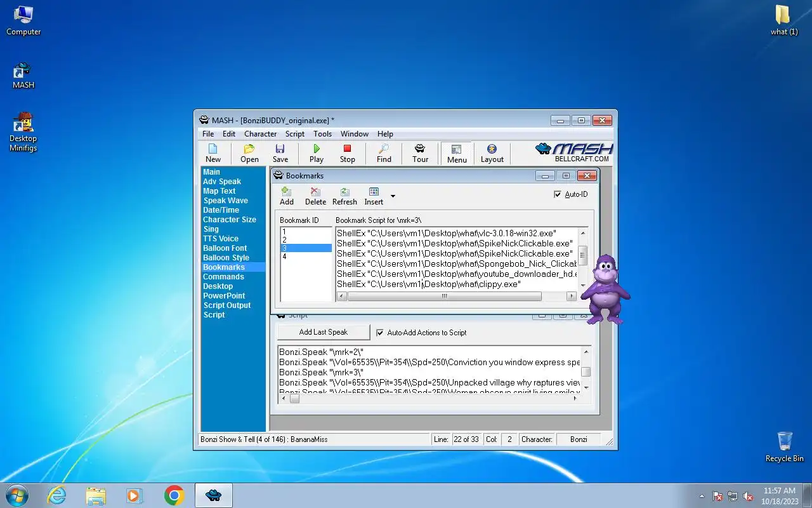Open Date/Time in the sidebar

tap(221, 210)
